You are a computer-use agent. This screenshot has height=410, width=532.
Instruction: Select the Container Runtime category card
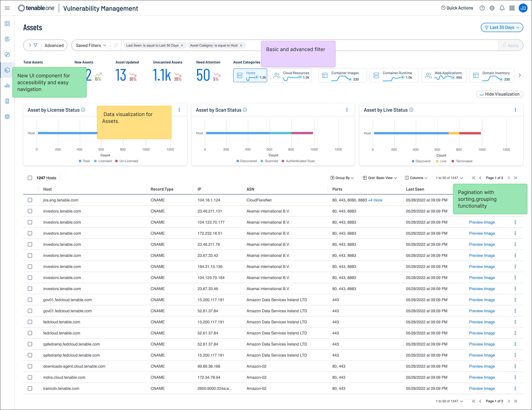394,75
